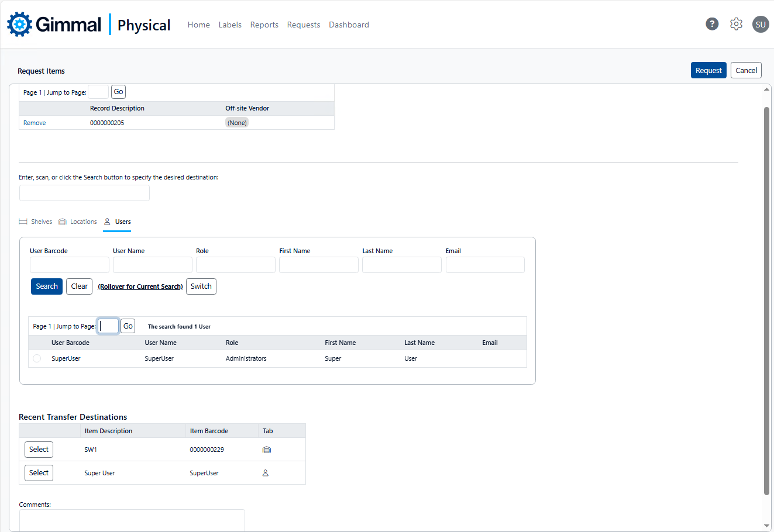The image size is (774, 532).
Task: Open the settings gear icon
Action: [736, 24]
